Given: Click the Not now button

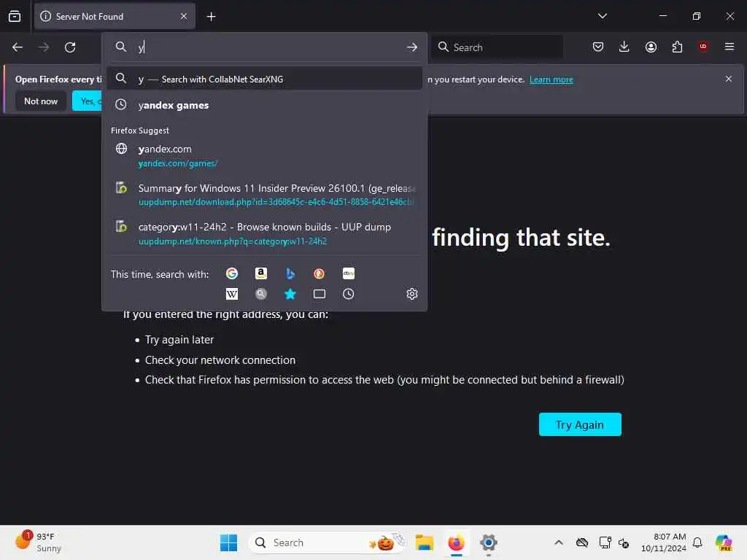Looking at the screenshot, I should [41, 101].
